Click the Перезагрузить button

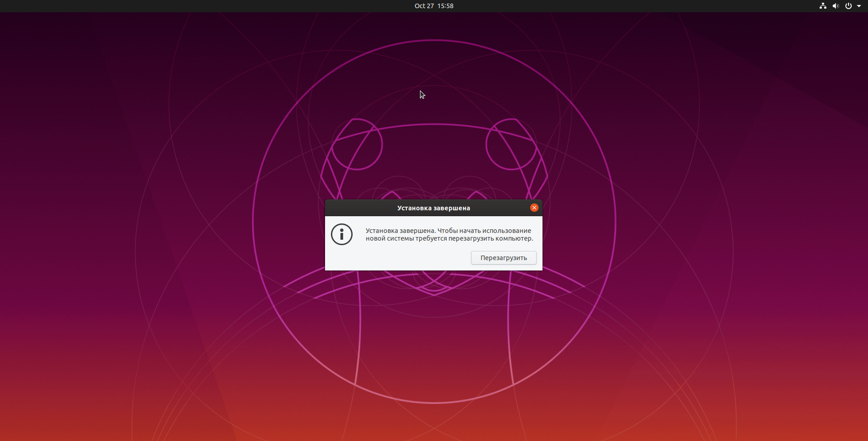point(504,258)
